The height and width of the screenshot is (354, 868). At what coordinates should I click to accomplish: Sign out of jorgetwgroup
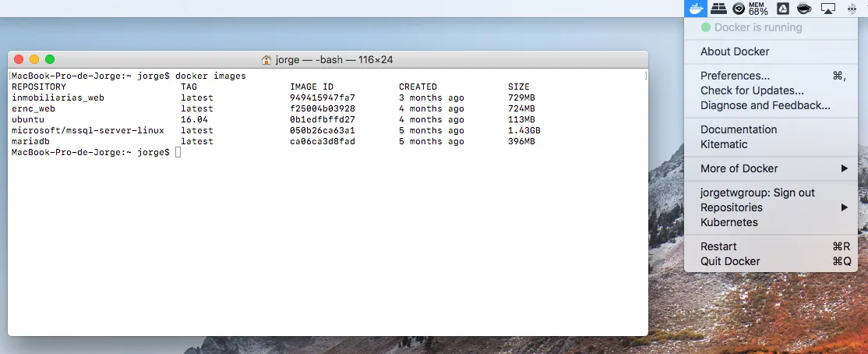(x=771, y=193)
